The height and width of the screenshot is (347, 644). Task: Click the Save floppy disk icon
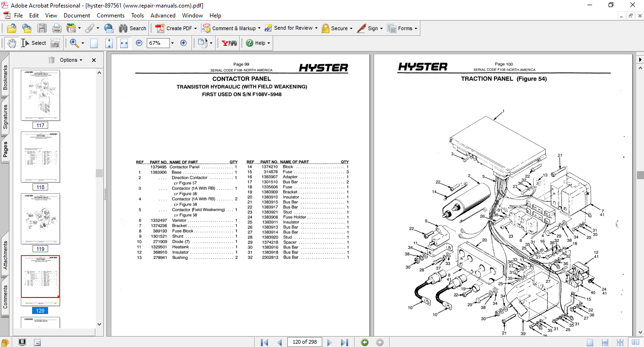tap(42, 28)
